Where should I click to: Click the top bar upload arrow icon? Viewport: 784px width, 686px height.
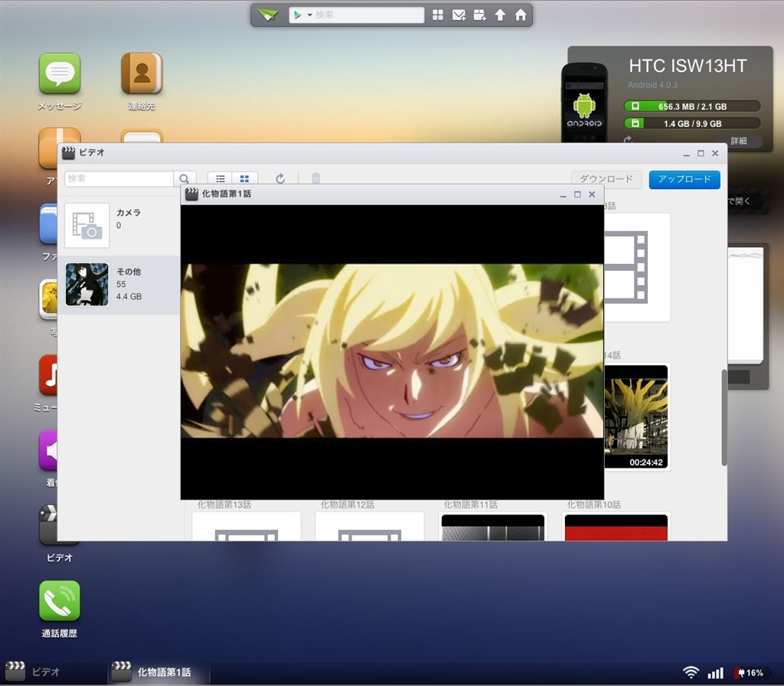500,15
